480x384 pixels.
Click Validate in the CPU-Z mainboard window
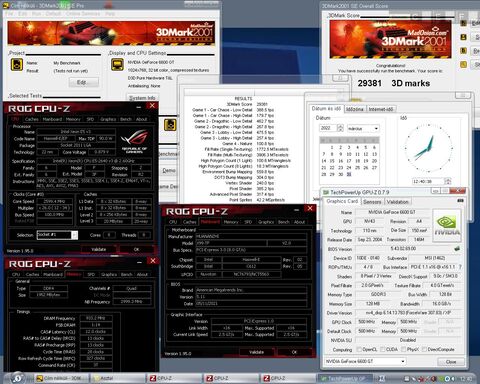(x=256, y=352)
